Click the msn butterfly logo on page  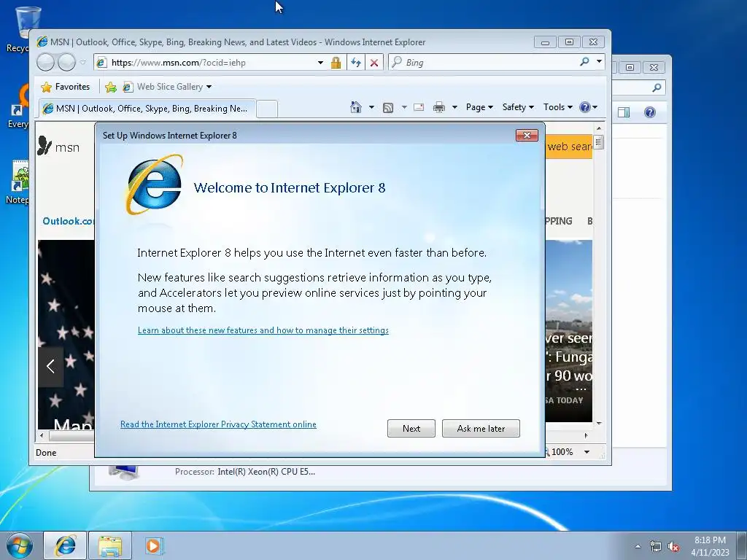(58, 147)
